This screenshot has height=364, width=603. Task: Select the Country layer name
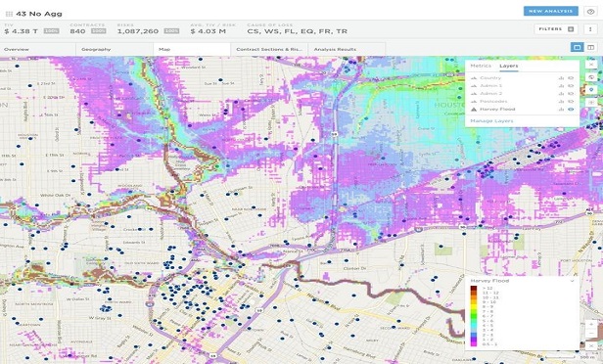(490, 78)
